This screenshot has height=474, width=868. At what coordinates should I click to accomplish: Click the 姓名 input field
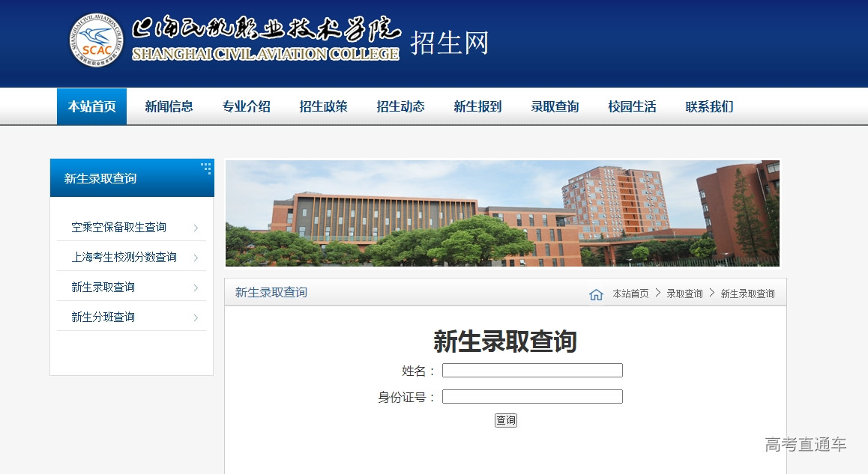[x=532, y=371]
